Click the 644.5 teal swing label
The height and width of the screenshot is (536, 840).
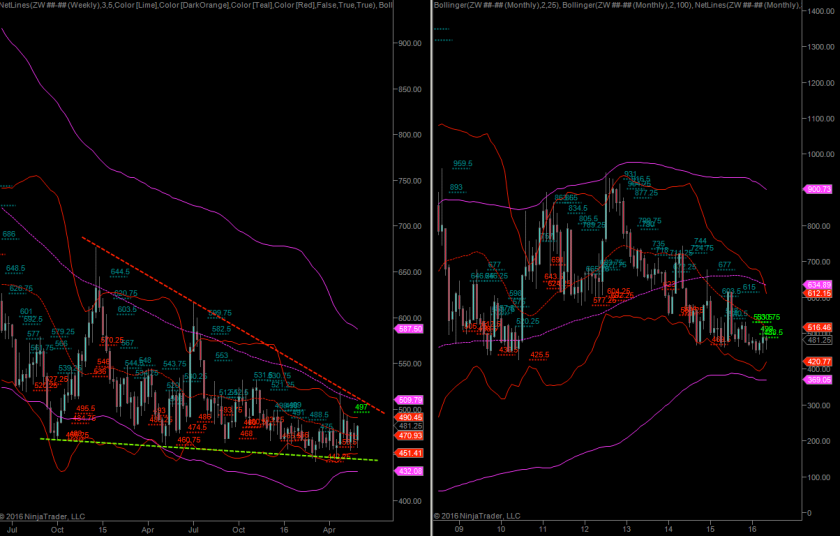click(120, 271)
